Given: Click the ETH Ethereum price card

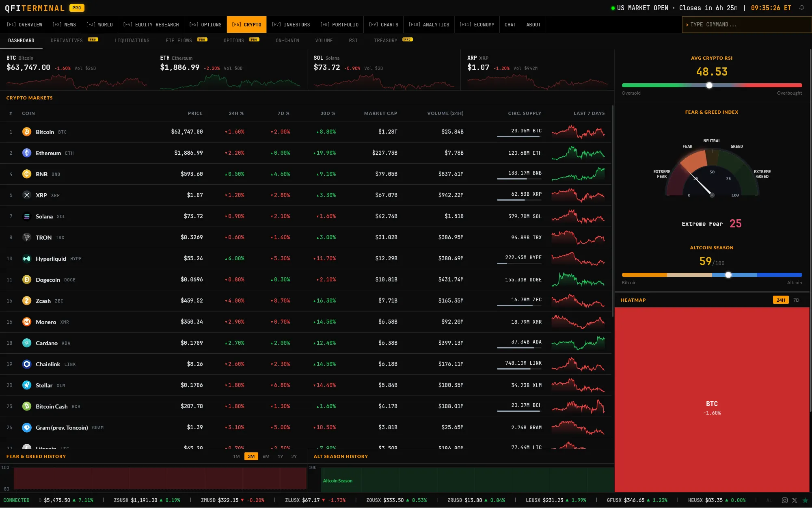Looking at the screenshot, I should tap(230, 70).
